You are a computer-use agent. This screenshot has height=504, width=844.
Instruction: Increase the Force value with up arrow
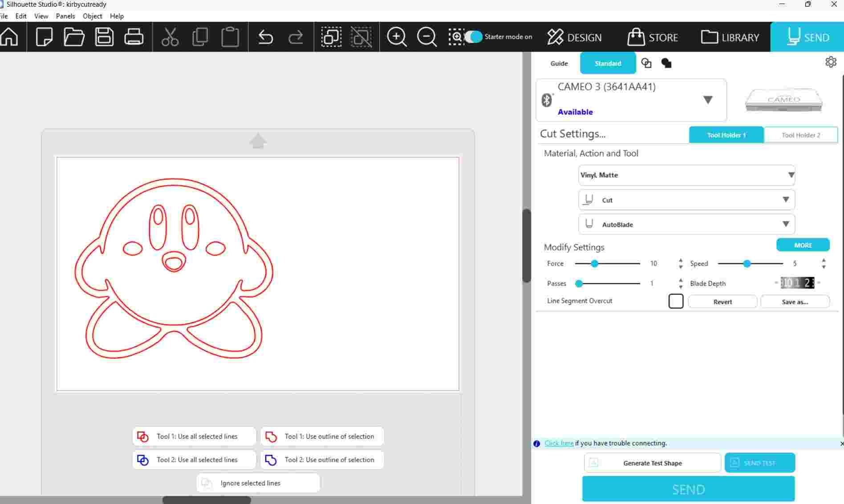(x=681, y=260)
